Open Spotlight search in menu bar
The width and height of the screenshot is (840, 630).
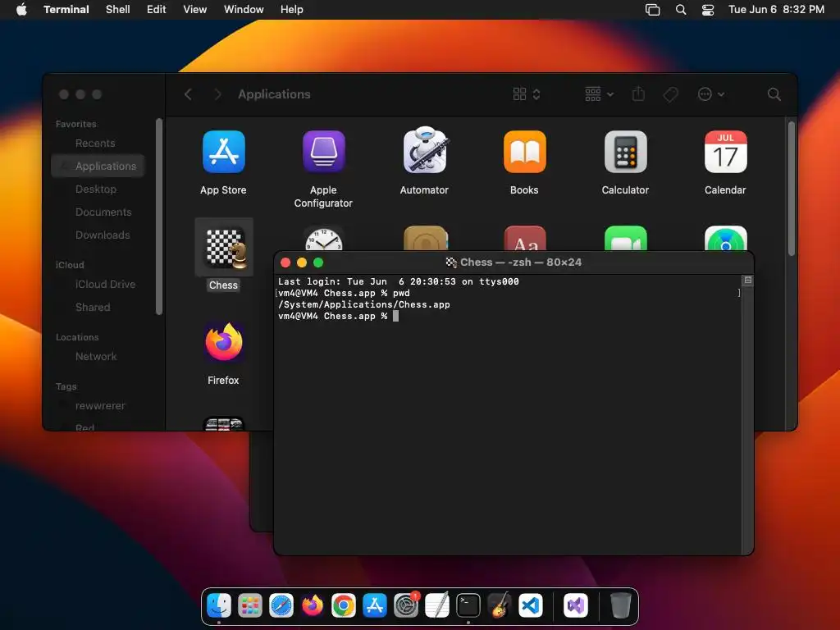[681, 10]
